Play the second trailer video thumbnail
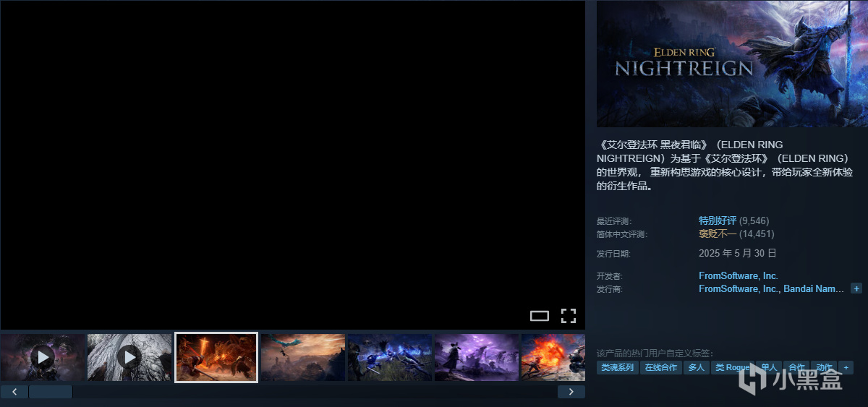 coord(129,357)
